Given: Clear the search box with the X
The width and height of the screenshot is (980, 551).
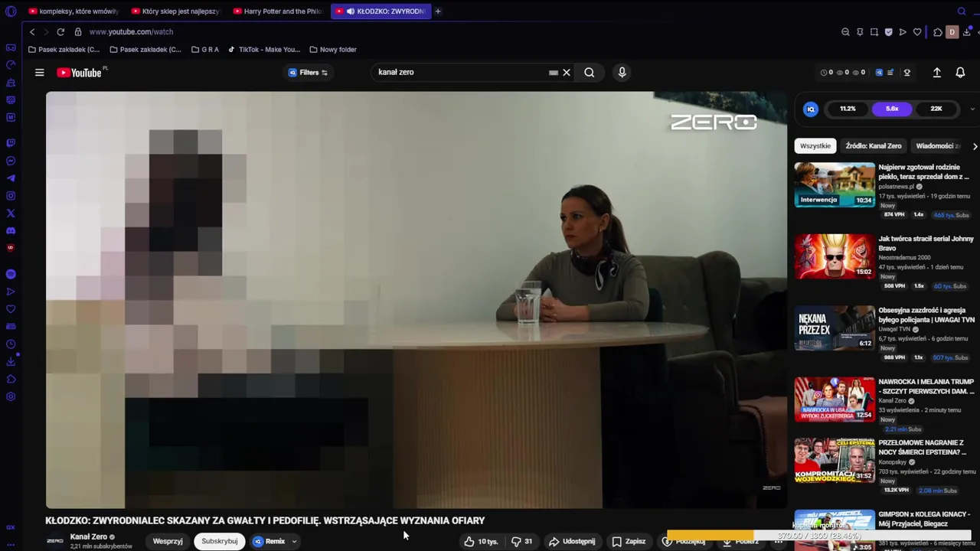Looking at the screenshot, I should (567, 73).
